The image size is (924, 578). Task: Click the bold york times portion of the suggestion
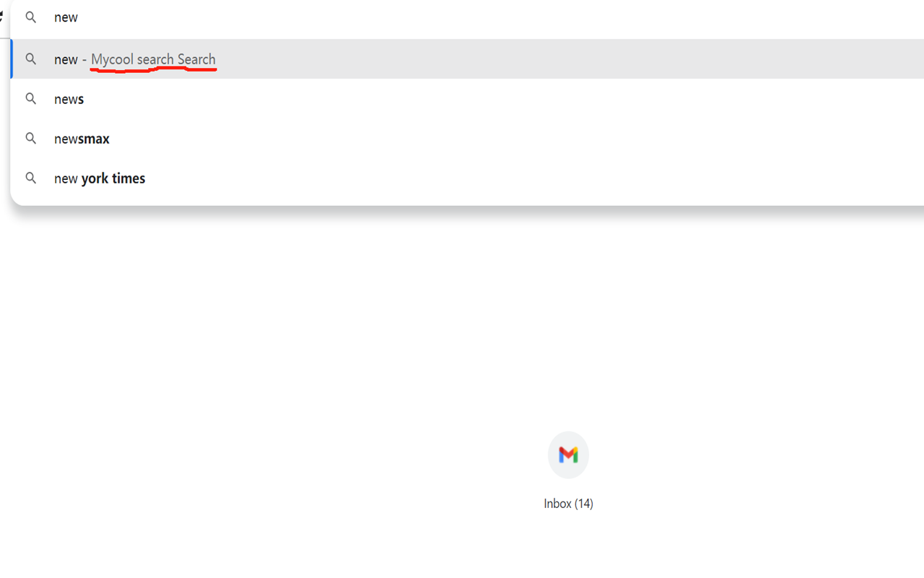(112, 178)
